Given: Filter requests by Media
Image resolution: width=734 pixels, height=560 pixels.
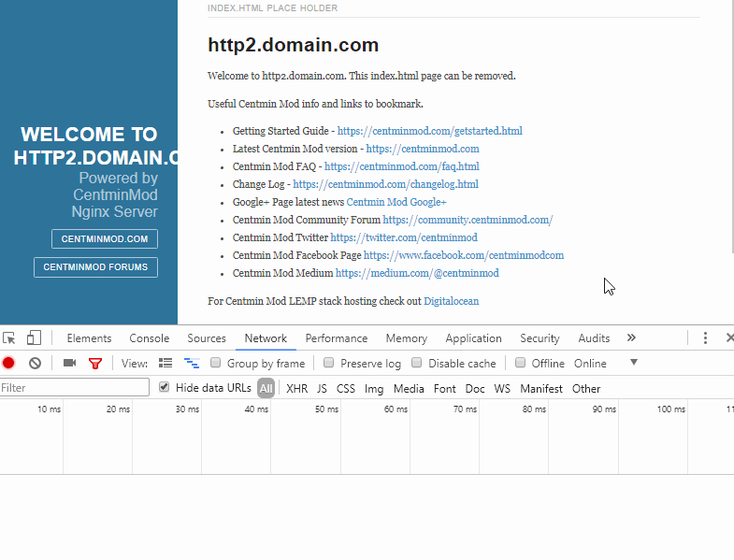Looking at the screenshot, I should coord(409,389).
